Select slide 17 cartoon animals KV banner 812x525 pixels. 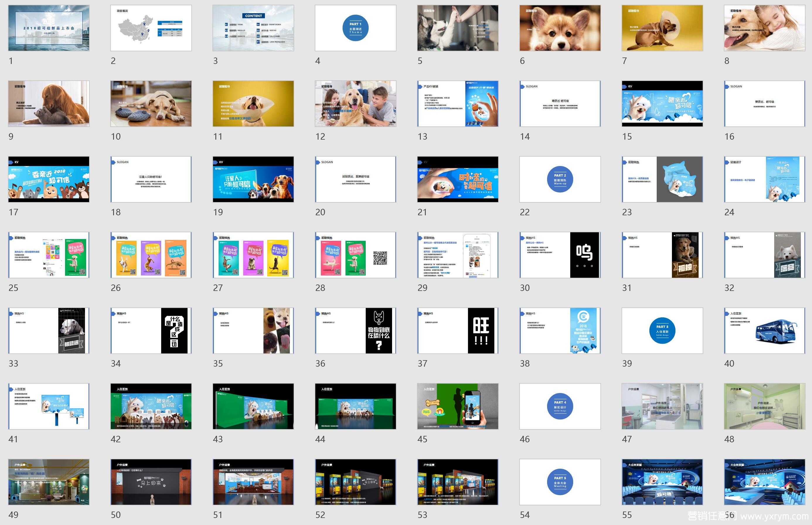49,179
